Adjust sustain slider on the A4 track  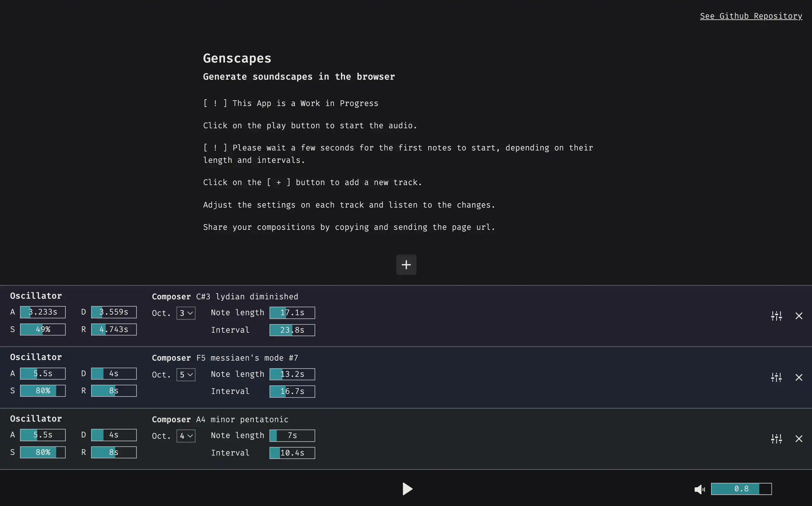(43, 452)
